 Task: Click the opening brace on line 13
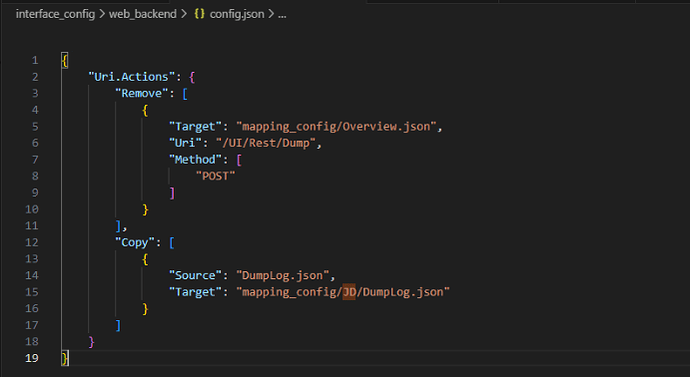coord(145,259)
